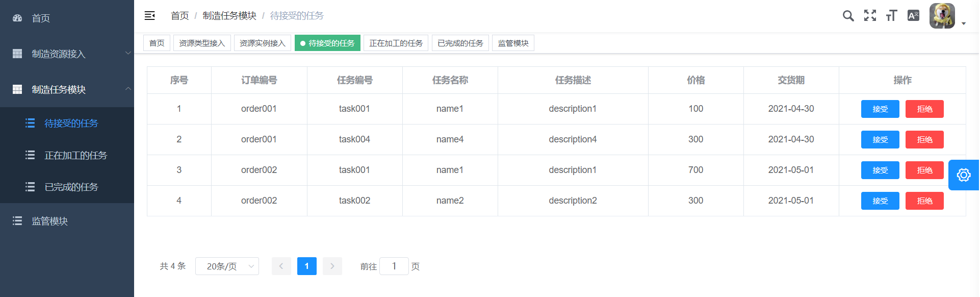Open the 20条/页 page size dropdown
980x297 pixels.
point(227,266)
